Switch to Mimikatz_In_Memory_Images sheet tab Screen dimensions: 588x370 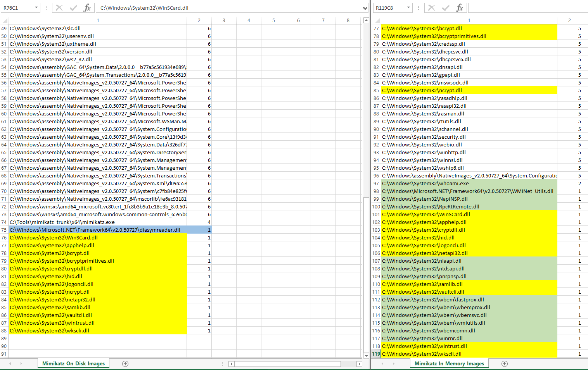(449, 363)
